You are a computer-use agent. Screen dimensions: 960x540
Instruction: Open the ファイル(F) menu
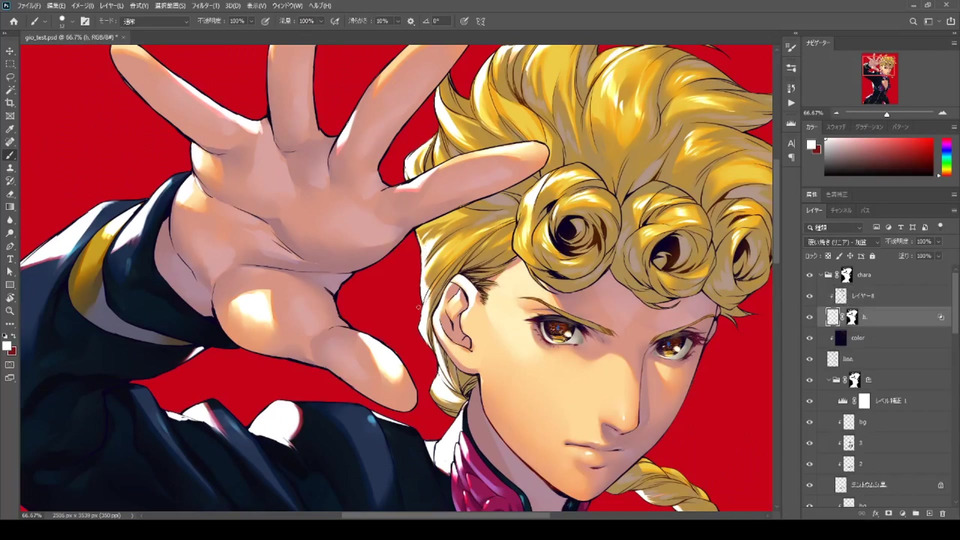[x=28, y=6]
